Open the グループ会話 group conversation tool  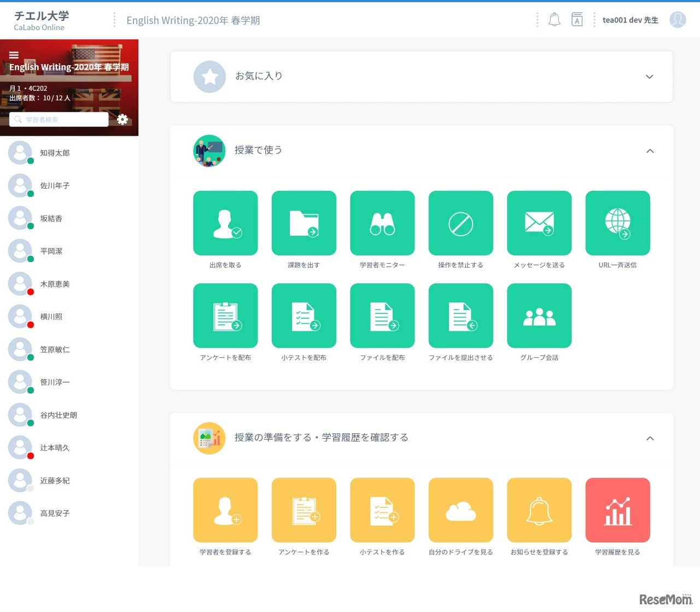[539, 316]
